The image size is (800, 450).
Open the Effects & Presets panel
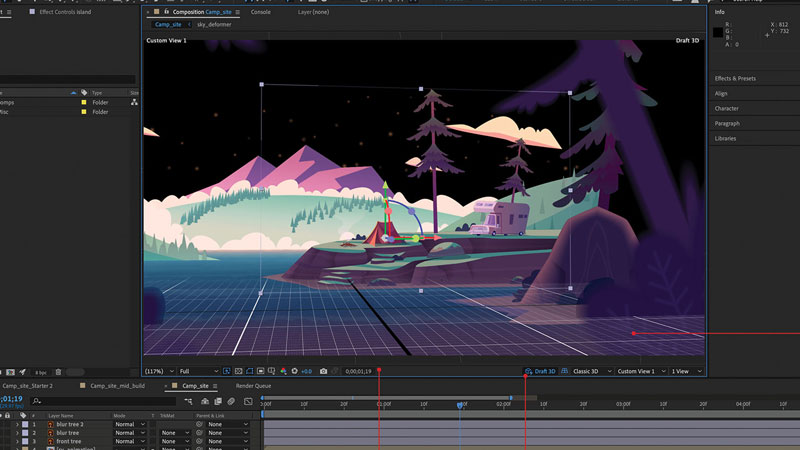pyautogui.click(x=735, y=78)
